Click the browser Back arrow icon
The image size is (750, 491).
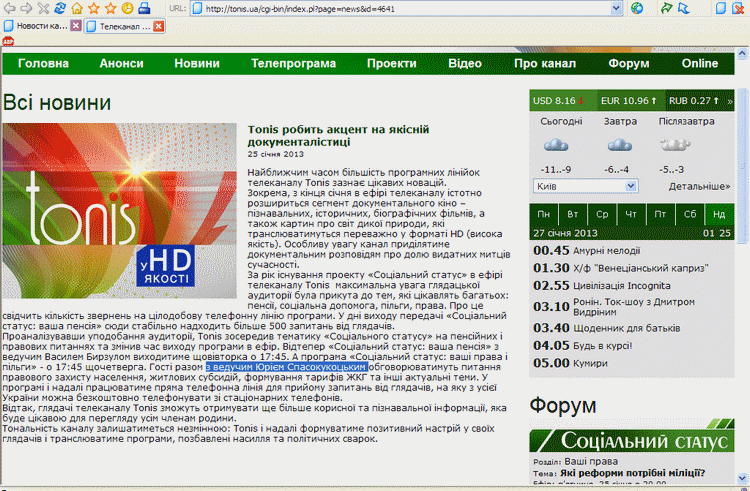9,8
